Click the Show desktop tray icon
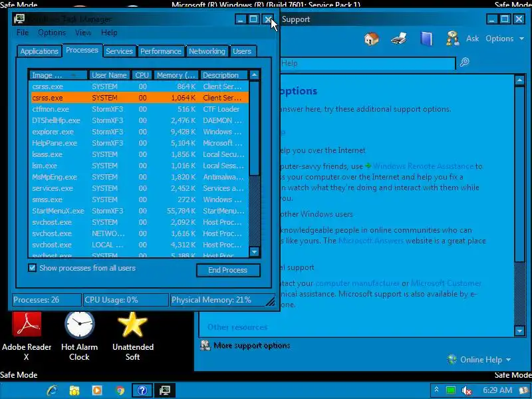 tap(524, 390)
